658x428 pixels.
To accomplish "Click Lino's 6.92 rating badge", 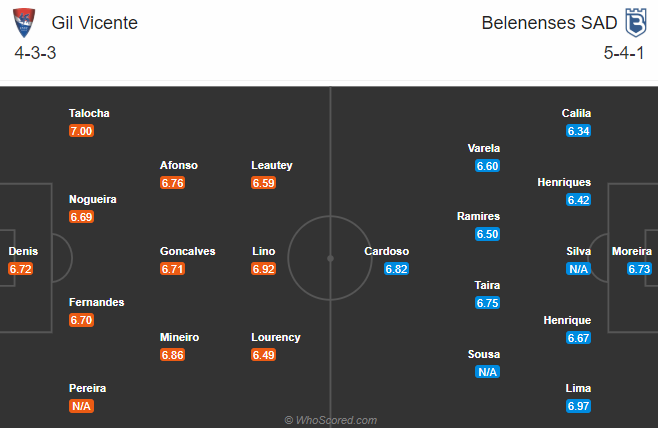I will [264, 269].
